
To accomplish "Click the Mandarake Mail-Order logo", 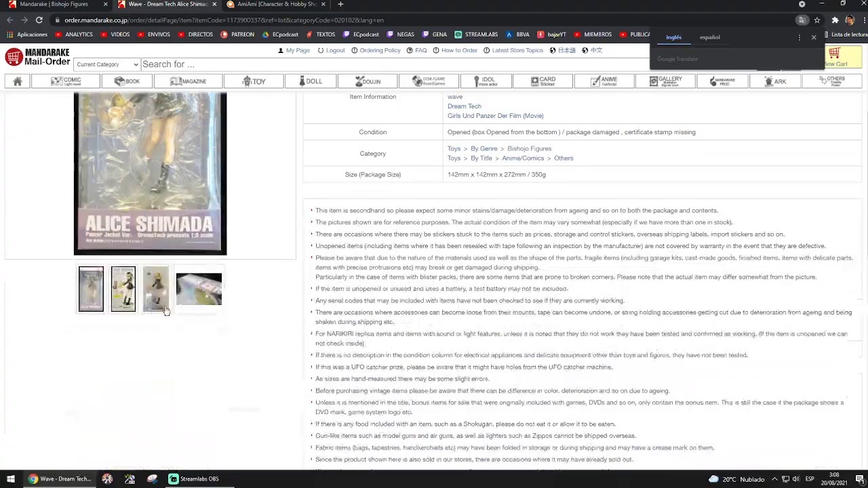I will coord(38,57).
